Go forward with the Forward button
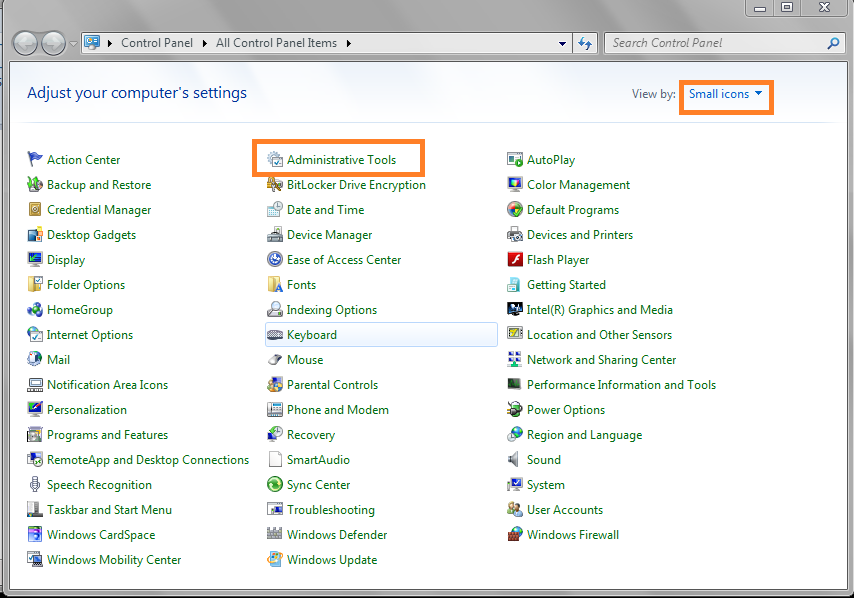The image size is (854, 598). coord(53,43)
